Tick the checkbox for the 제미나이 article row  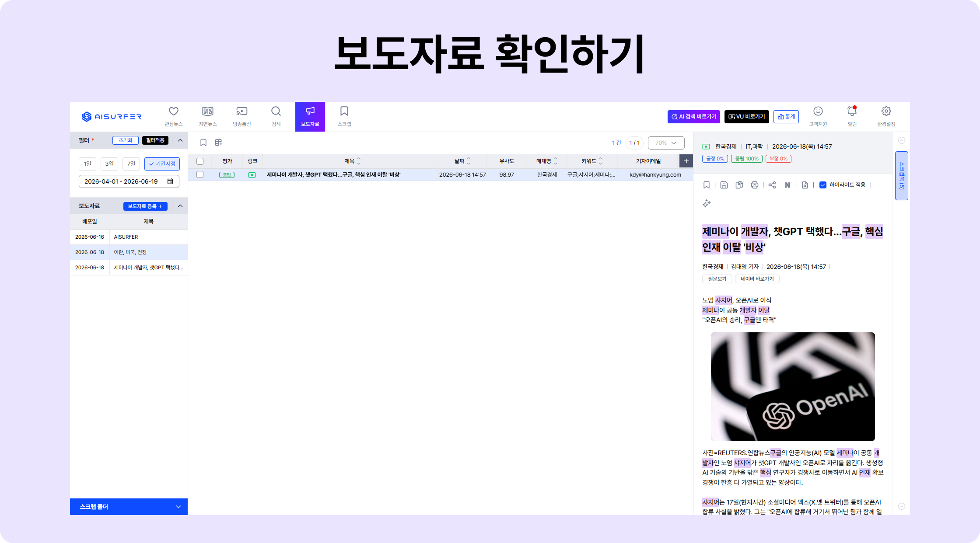pos(200,174)
